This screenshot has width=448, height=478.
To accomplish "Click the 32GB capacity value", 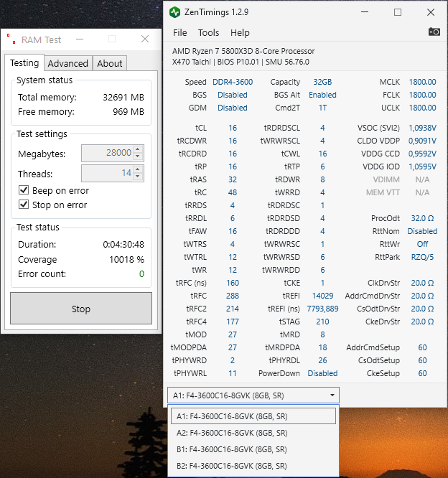I will [322, 82].
